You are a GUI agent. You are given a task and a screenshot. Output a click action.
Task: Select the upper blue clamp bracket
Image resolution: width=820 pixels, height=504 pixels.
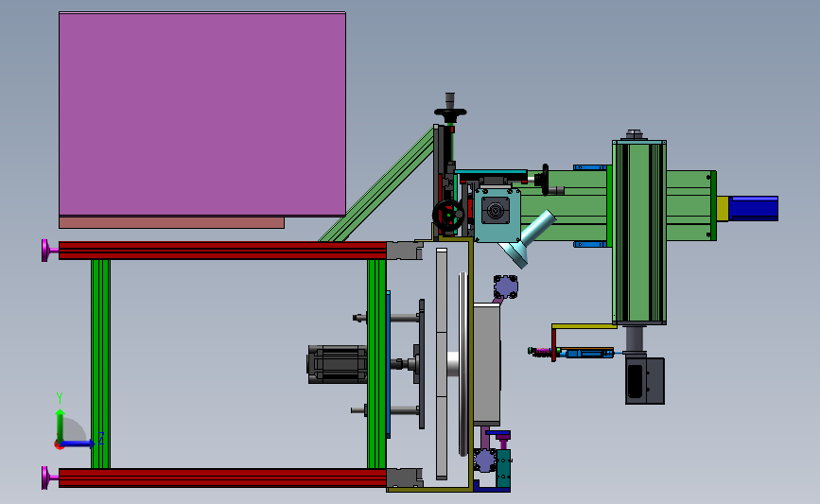[590, 167]
